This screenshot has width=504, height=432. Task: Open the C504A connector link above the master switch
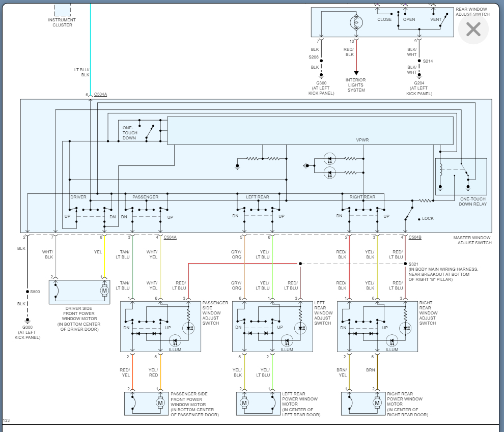101,95
